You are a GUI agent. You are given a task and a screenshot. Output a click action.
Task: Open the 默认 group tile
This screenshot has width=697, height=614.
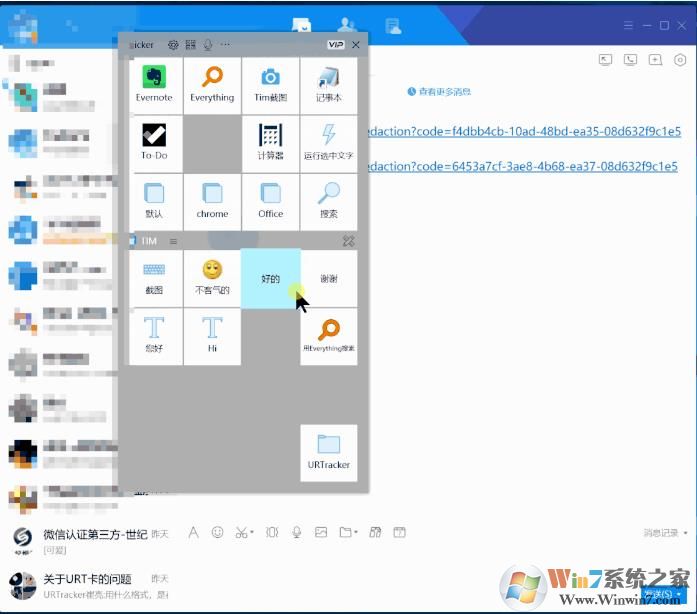pyautogui.click(x=154, y=201)
